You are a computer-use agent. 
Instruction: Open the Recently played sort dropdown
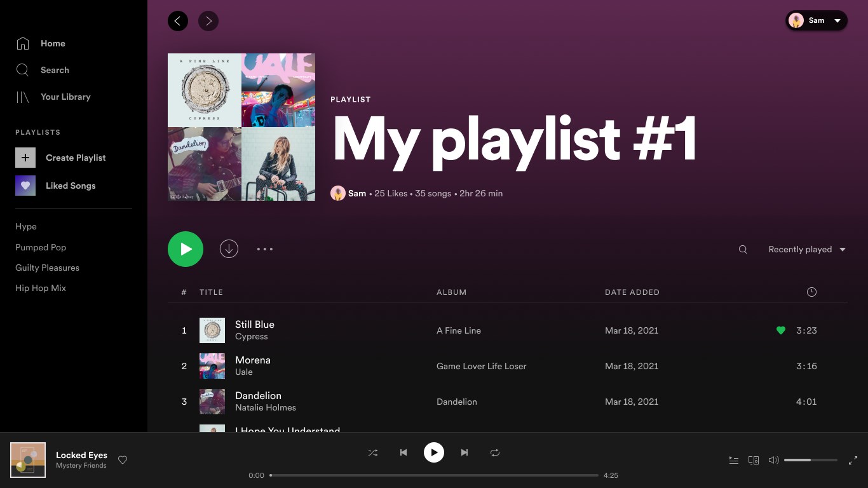806,249
